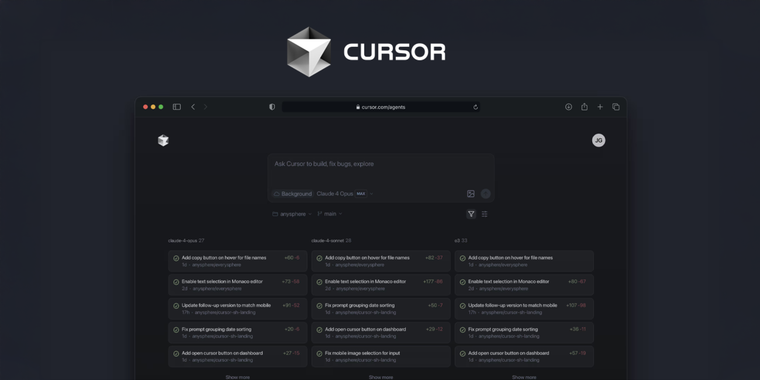Click status check icon of 'Fix mobile image selection'
This screenshot has height=380, width=760.
click(x=319, y=354)
